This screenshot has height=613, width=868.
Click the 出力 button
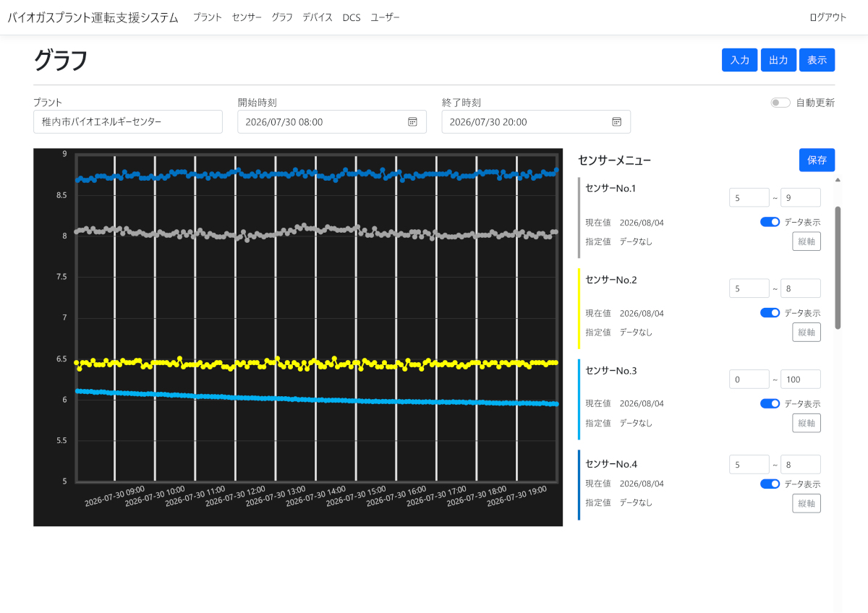tap(778, 60)
